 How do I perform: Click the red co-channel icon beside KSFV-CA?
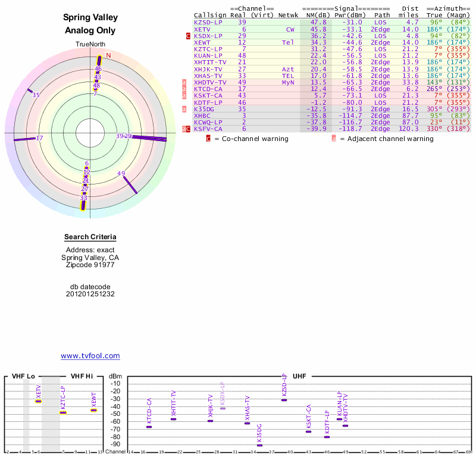(x=189, y=129)
